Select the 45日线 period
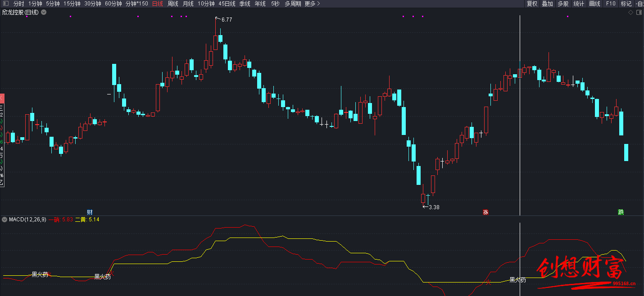644x296 pixels. (x=227, y=4)
